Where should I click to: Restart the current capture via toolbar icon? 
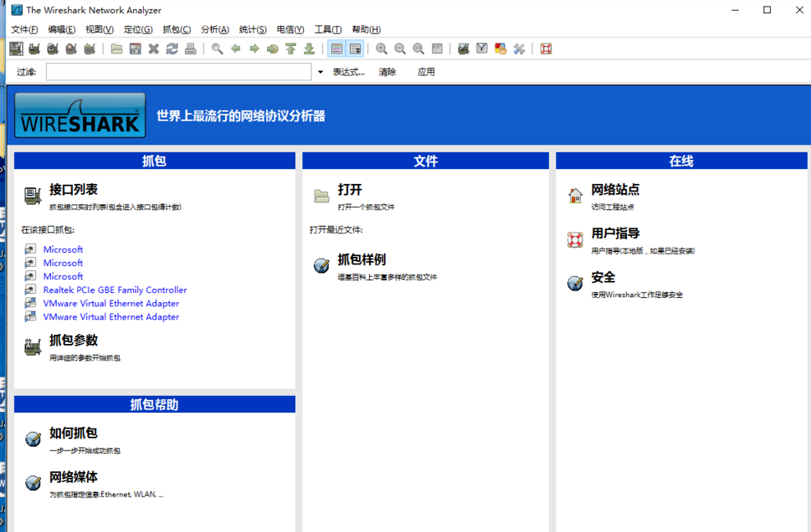click(x=88, y=48)
